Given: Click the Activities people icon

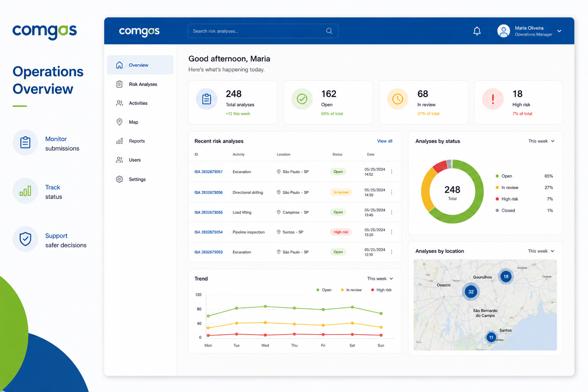Looking at the screenshot, I should 119,103.
